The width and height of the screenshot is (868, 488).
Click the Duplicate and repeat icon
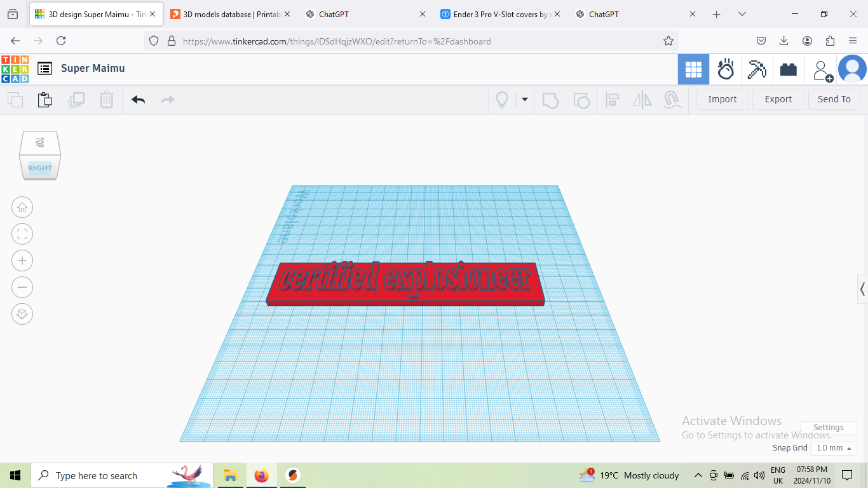point(76,100)
